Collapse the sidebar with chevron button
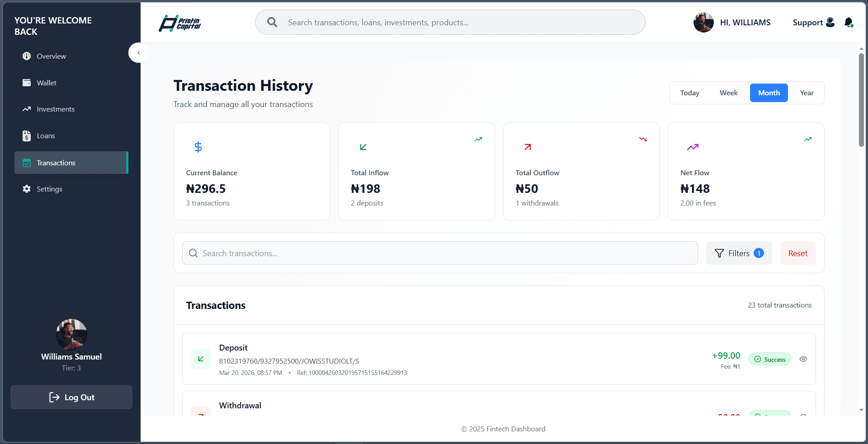The height and width of the screenshot is (444, 868). [x=139, y=53]
